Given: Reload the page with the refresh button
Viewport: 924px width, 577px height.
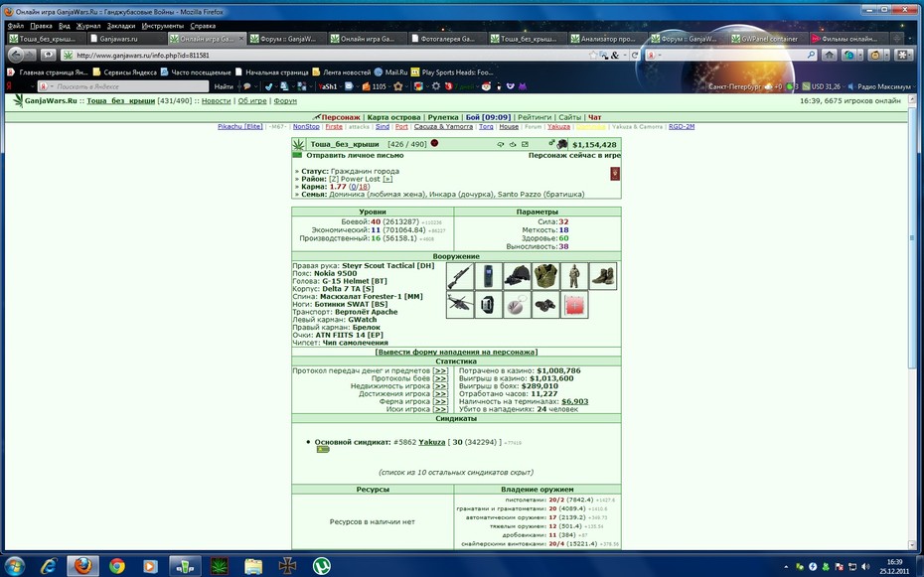Looking at the screenshot, I should 634,55.
